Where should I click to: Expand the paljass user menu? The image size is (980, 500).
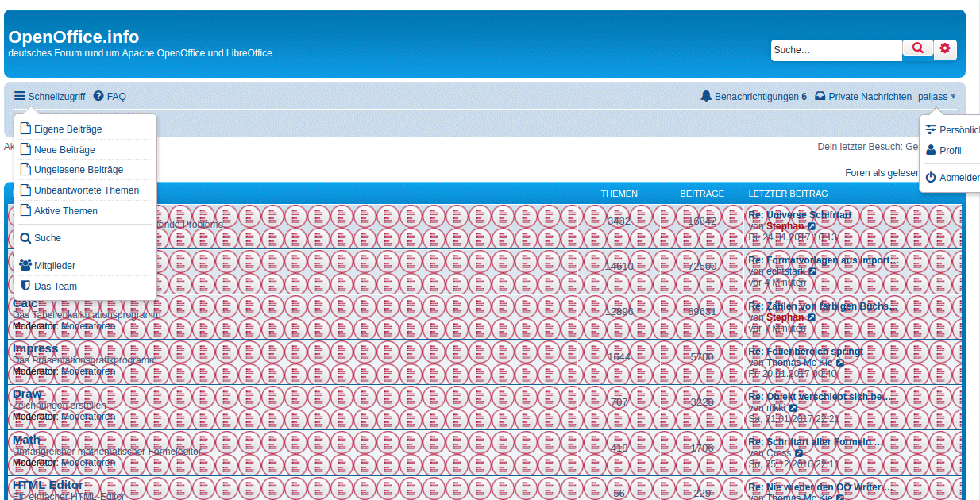[x=937, y=97]
